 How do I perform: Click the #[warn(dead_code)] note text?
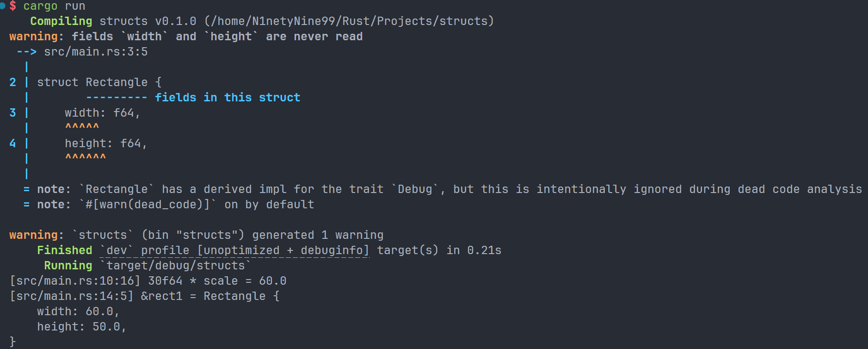(x=148, y=205)
